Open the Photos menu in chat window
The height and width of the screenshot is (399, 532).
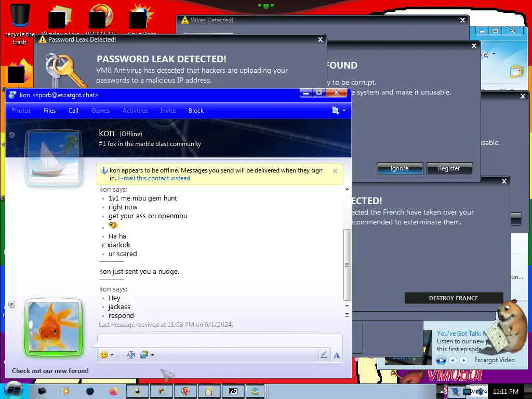point(21,111)
